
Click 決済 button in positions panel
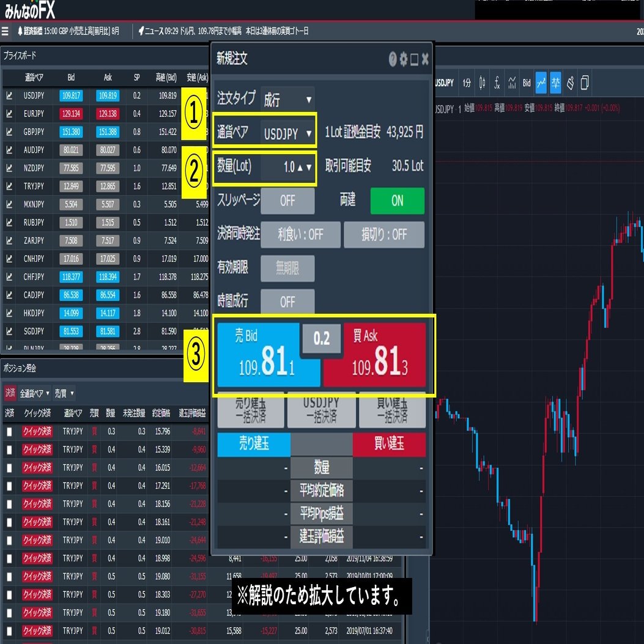[10, 393]
